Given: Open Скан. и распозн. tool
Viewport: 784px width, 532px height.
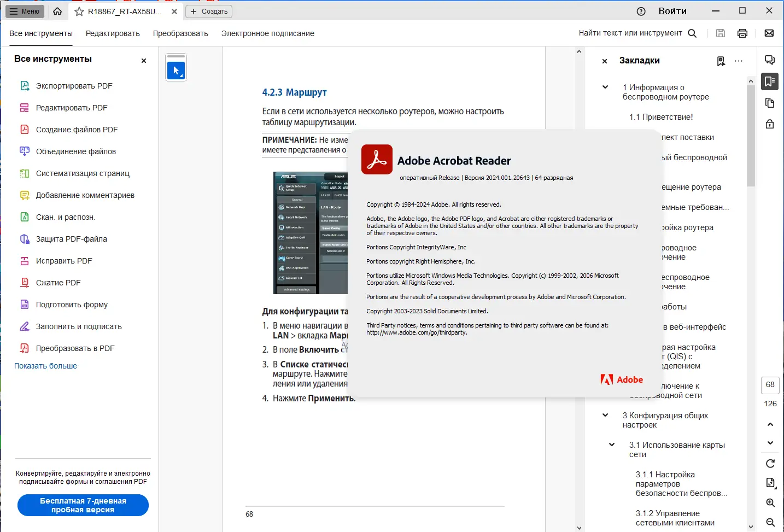Looking at the screenshot, I should (66, 217).
